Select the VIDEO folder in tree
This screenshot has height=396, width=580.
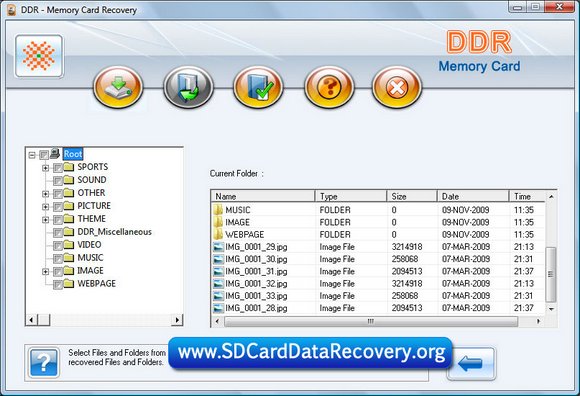[89, 245]
